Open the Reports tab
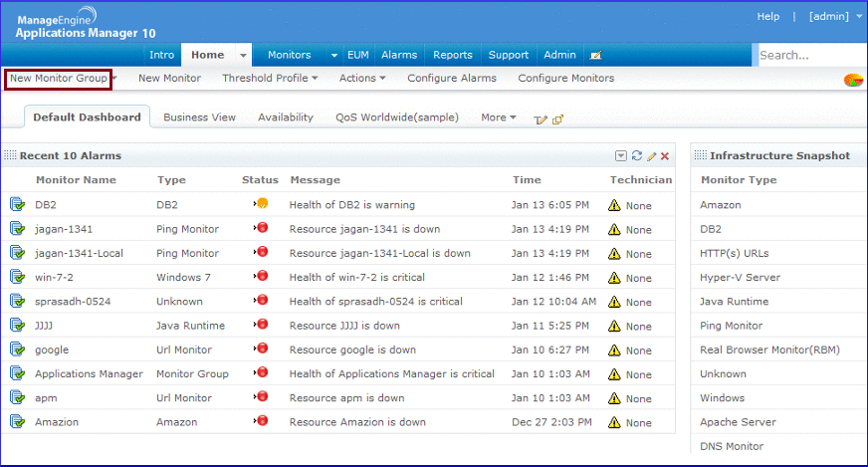This screenshot has height=467, width=868. pyautogui.click(x=453, y=55)
